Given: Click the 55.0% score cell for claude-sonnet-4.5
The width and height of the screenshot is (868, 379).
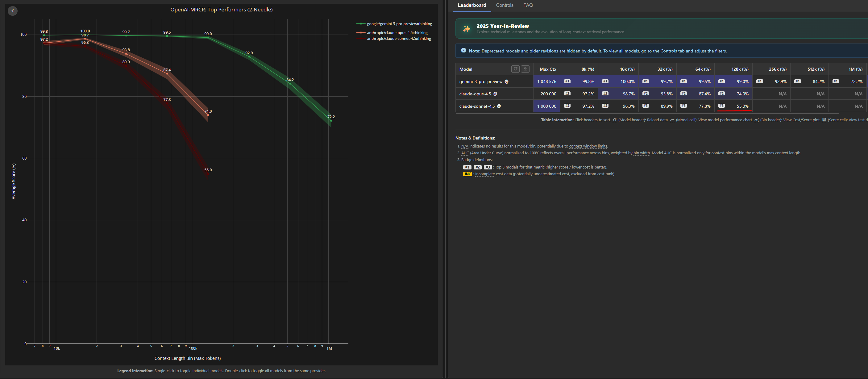Looking at the screenshot, I should [x=742, y=106].
